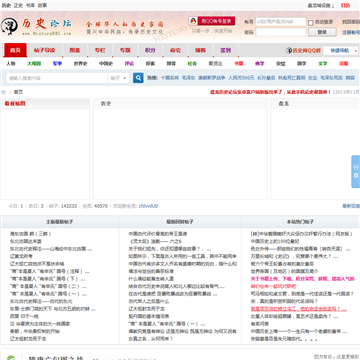Click the hot search term 人民币500元
This screenshot has height=360, width=360.
[241, 78]
